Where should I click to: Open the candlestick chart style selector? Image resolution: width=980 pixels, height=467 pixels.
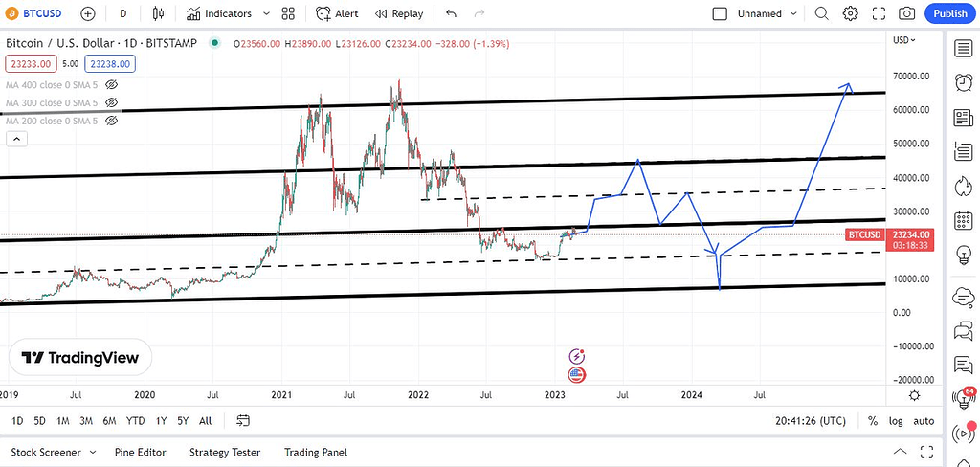click(x=159, y=13)
